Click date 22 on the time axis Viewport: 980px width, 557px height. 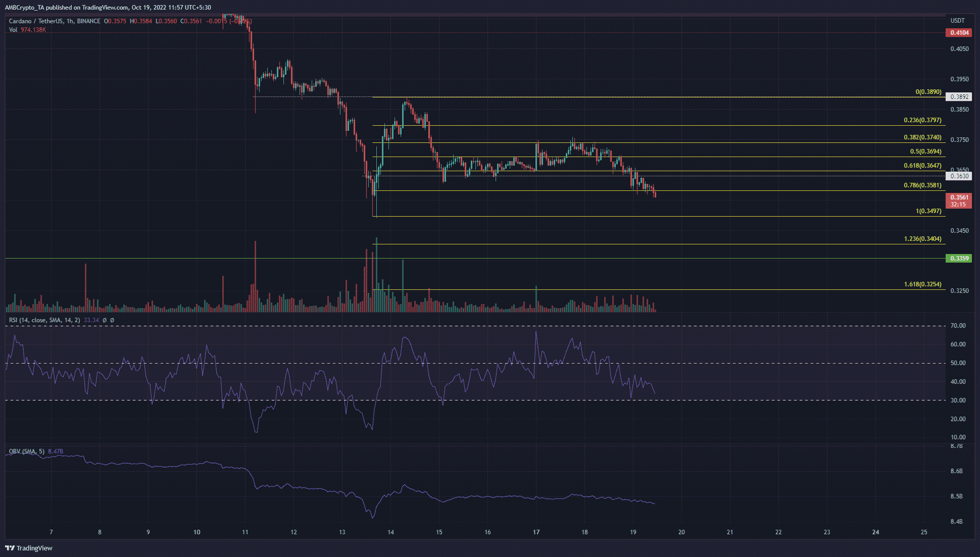click(778, 532)
